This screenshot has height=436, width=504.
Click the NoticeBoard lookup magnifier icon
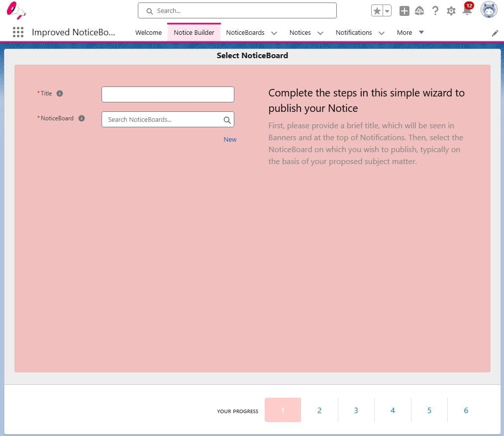227,120
